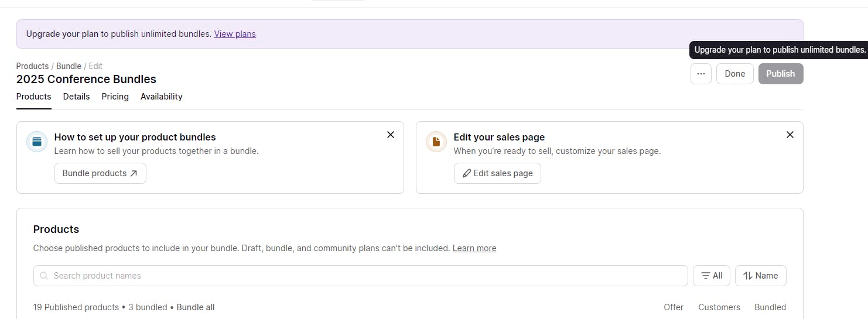Viewport: 868px width, 319px height.
Task: Click the Offer column header
Action: click(x=674, y=307)
